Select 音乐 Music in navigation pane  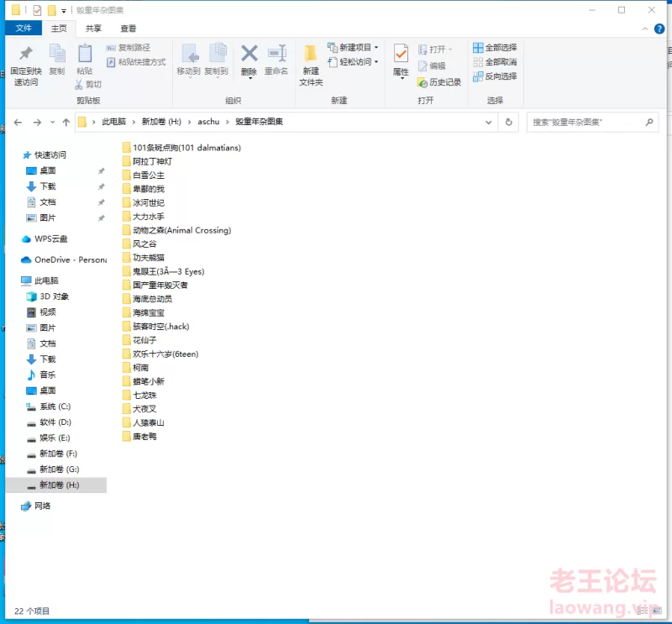point(41,375)
